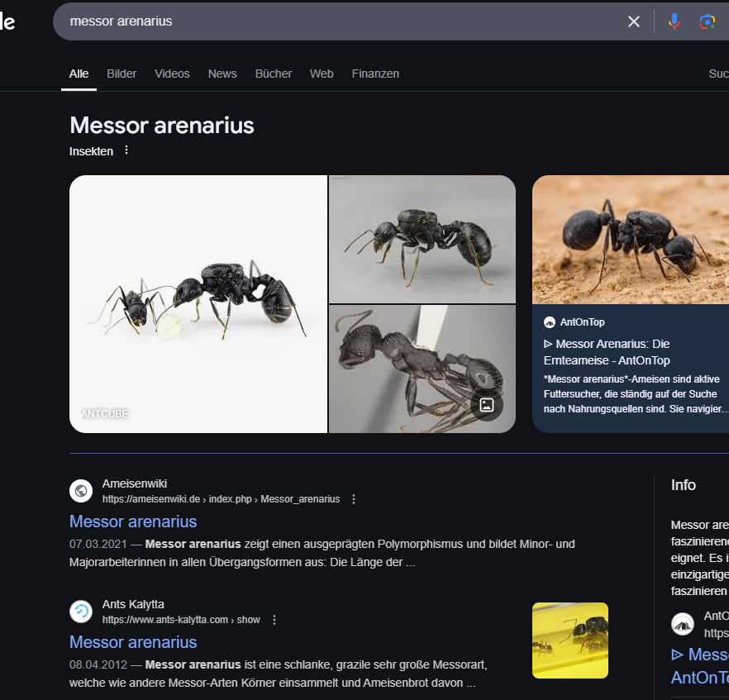Open Google Lens image search icon
729x700 pixels.
click(707, 21)
